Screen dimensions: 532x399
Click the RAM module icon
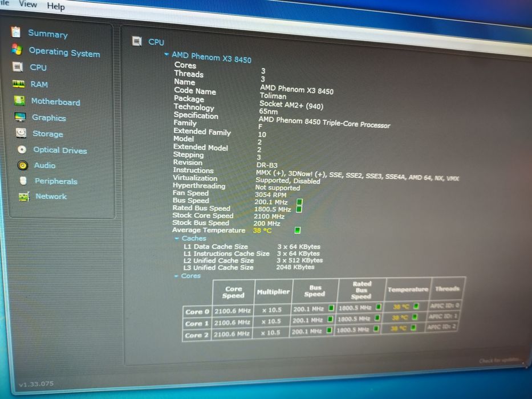[18, 83]
